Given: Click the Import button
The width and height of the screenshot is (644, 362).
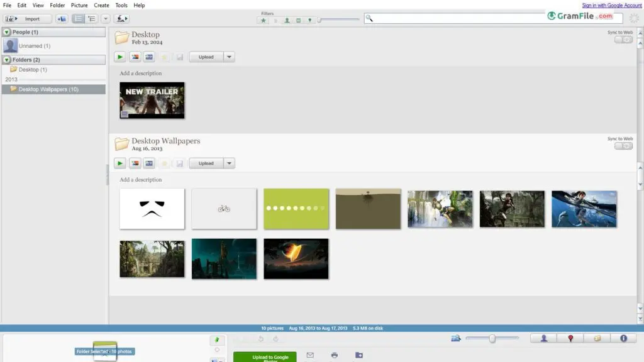Looking at the screenshot, I should [x=28, y=19].
